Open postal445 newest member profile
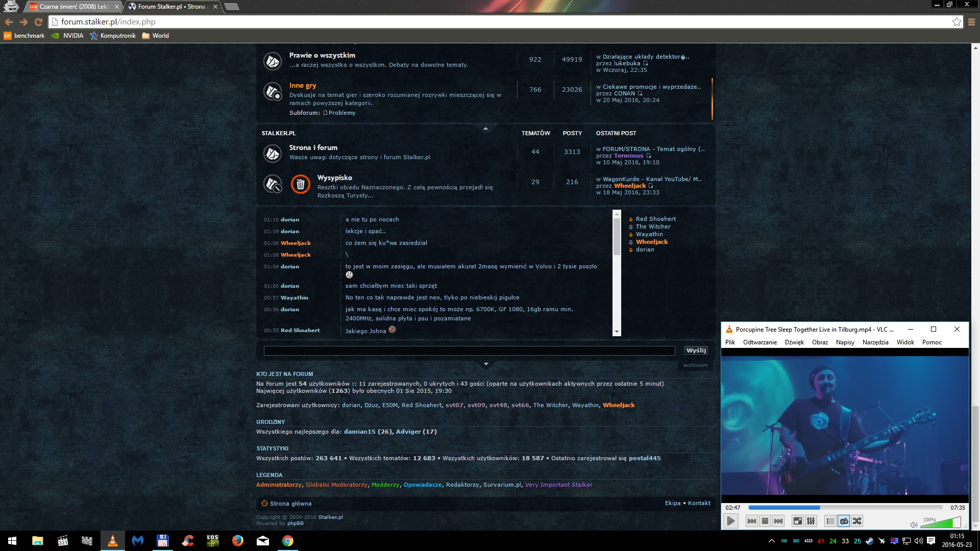Viewport: 980px width, 551px height. pos(645,458)
